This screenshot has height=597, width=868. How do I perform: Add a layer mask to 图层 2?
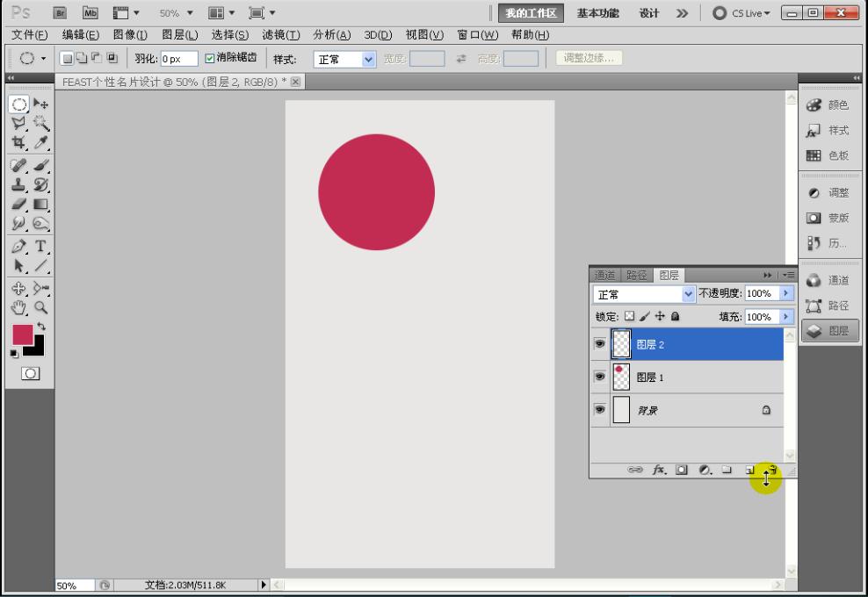click(681, 471)
